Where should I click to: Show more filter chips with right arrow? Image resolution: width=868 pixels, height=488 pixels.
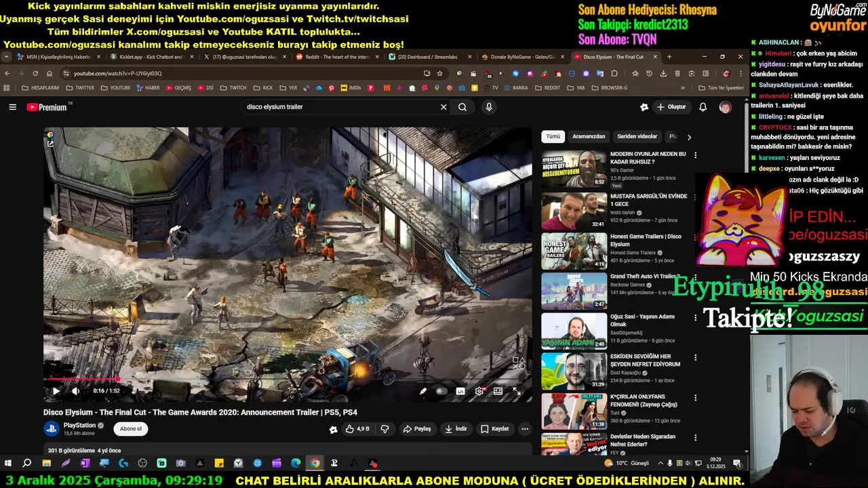click(x=689, y=137)
